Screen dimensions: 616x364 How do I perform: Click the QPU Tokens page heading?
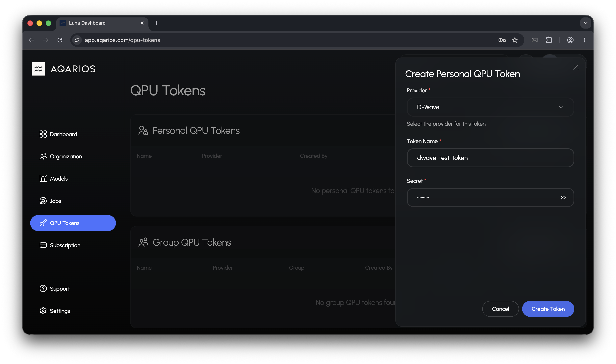pos(168,91)
